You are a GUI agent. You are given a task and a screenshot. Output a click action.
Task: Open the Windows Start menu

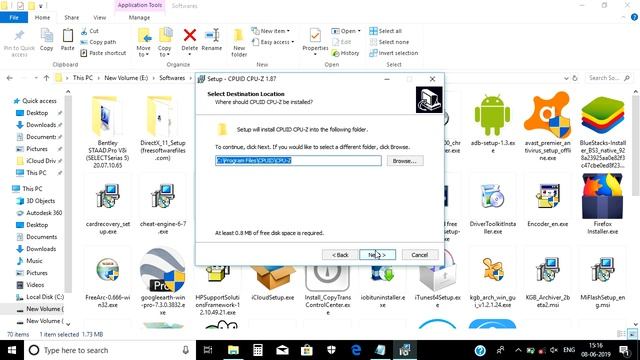point(12,350)
